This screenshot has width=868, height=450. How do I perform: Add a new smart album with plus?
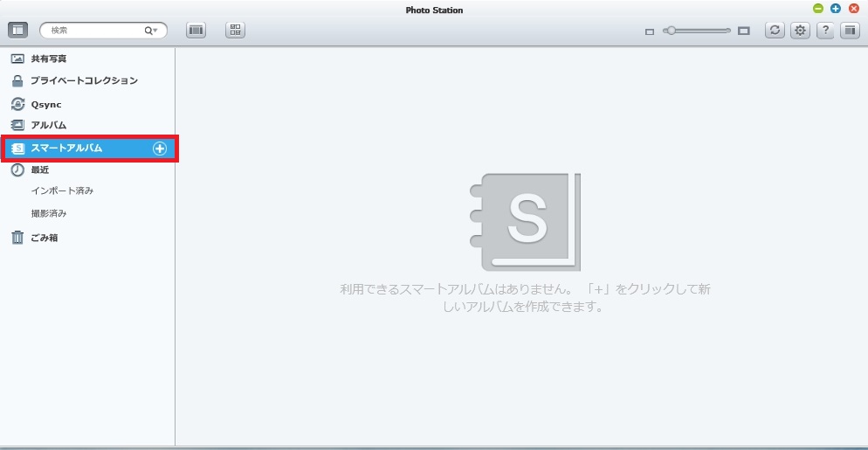pyautogui.click(x=160, y=149)
